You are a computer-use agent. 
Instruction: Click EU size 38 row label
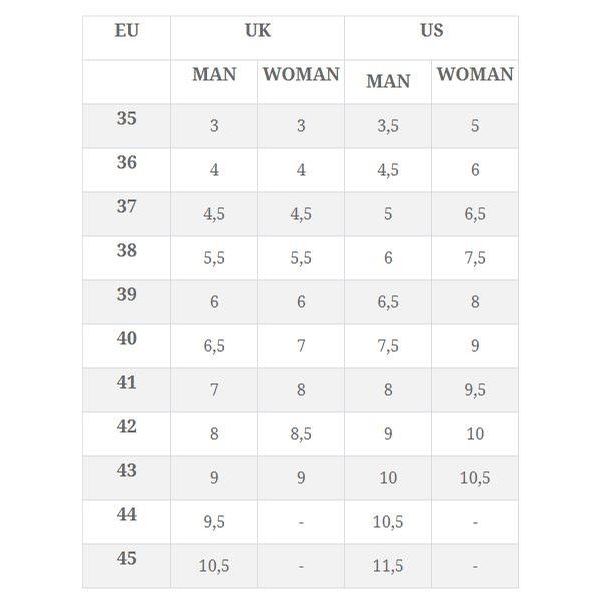[x=126, y=251]
